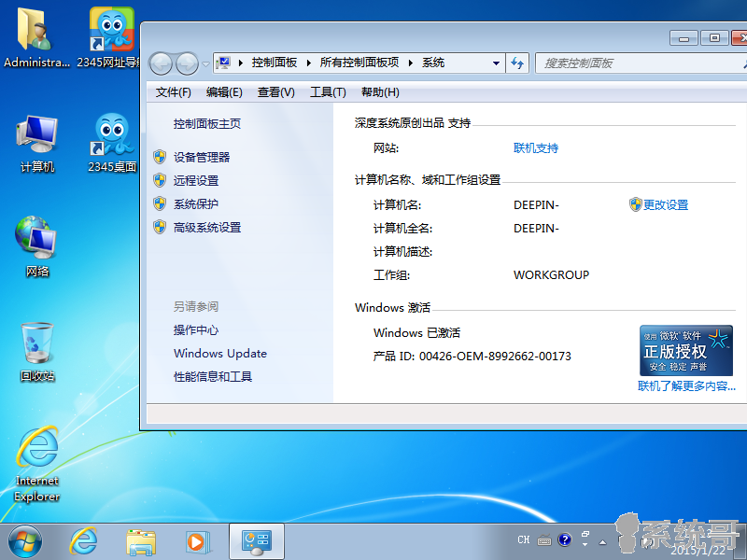Click the Forward navigation button
Image resolution: width=747 pixels, height=560 pixels.
187,63
